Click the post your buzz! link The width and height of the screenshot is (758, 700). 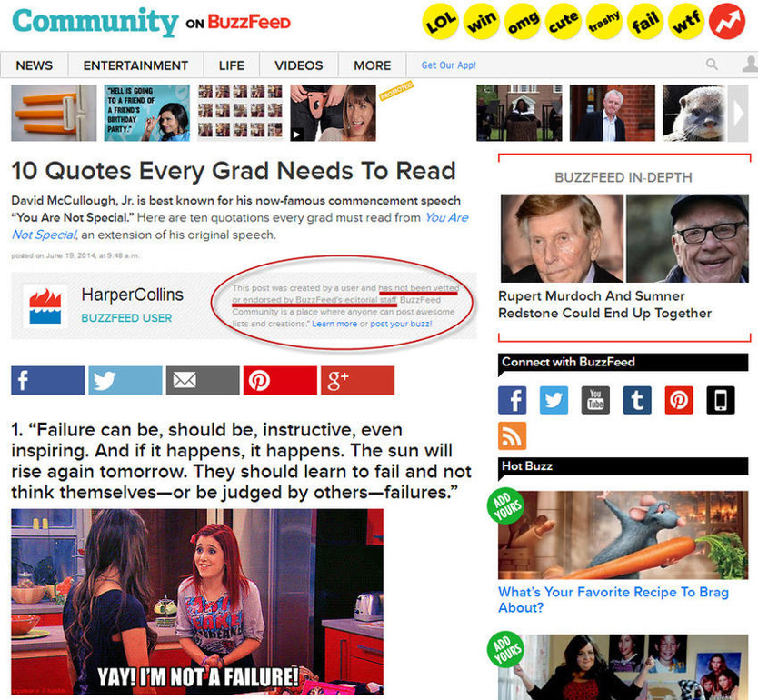pyautogui.click(x=401, y=324)
